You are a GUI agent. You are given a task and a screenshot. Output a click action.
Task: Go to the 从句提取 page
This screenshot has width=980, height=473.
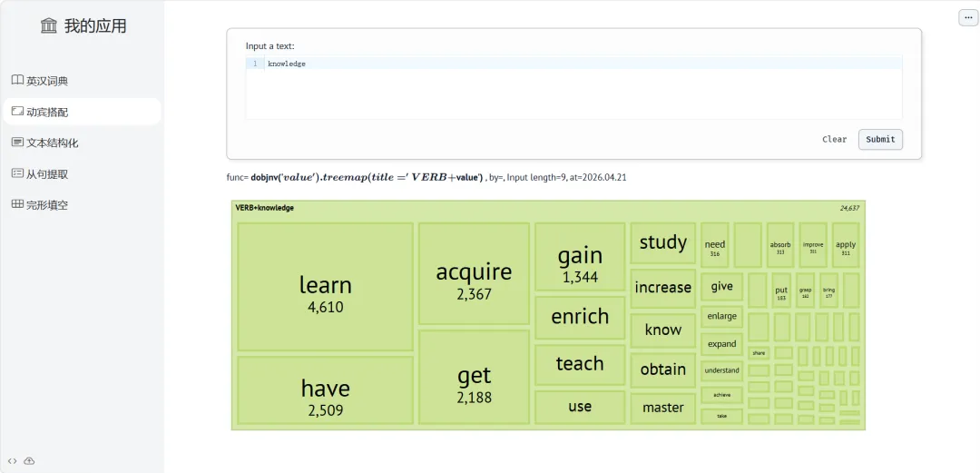(47, 174)
